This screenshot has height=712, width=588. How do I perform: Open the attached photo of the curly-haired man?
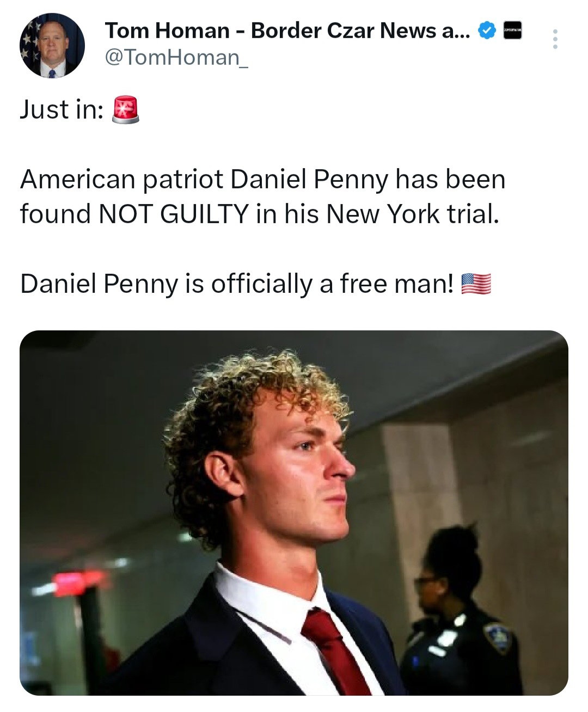tap(294, 513)
